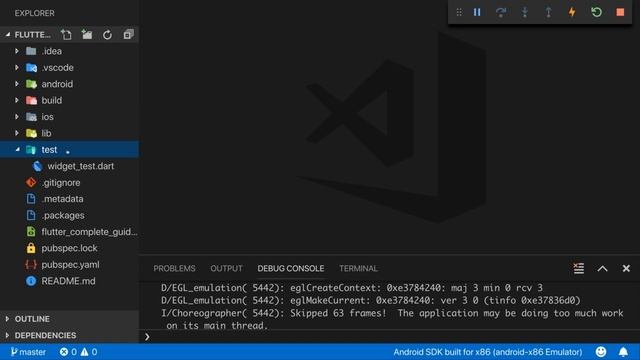Viewport: 640px width, 360px height.
Task: Collapse all folders in explorer
Action: 128,35
